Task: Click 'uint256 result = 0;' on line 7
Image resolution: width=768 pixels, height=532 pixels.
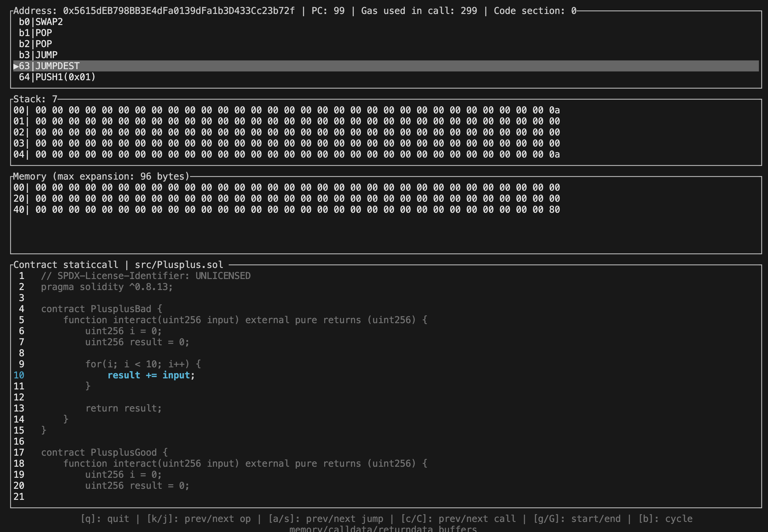Action: pos(137,342)
